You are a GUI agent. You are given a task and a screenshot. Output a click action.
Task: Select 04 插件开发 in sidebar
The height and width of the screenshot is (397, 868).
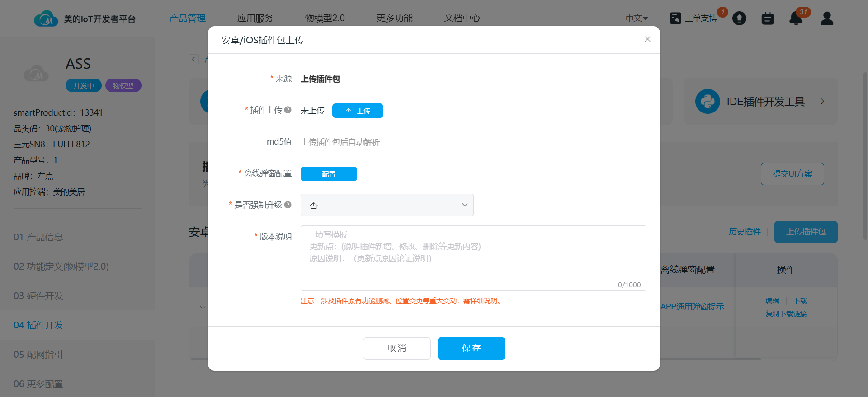[x=38, y=325]
